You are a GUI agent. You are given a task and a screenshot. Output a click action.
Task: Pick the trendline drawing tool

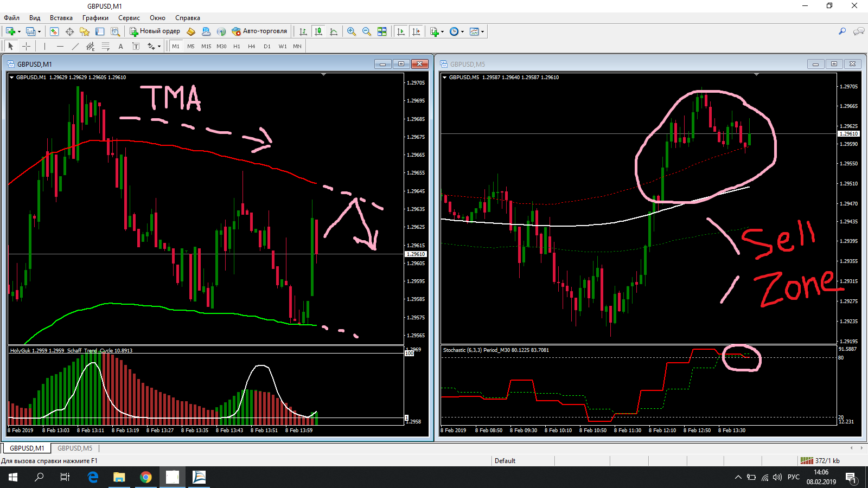[x=75, y=46]
